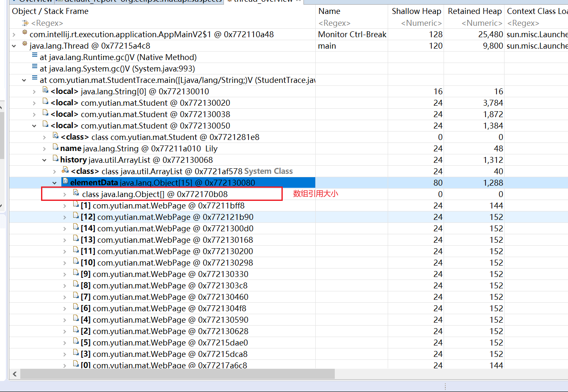Viewport: 568px width, 392px height.
Task: Click the array icon of java.lang.String[0] local
Action: pyautogui.click(x=45, y=90)
